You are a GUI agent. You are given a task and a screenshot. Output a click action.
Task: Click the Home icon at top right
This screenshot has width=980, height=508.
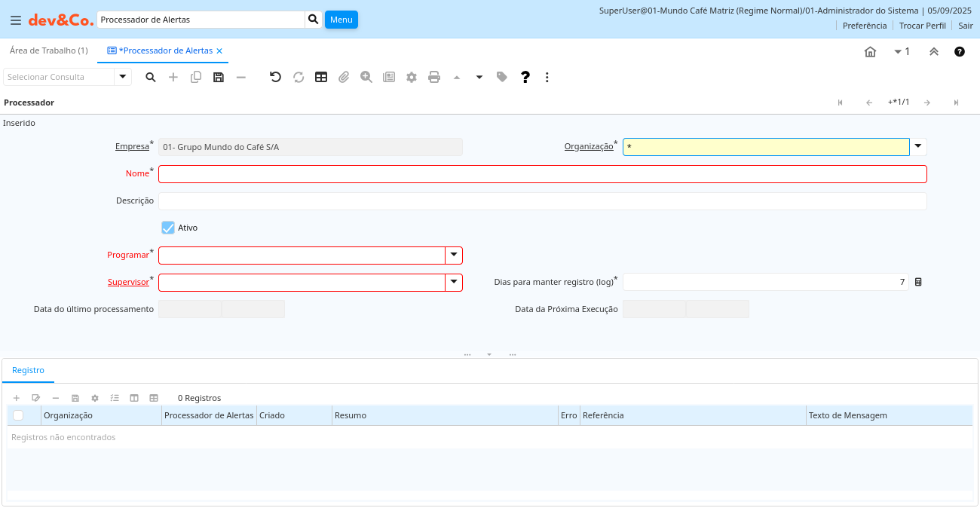click(x=870, y=52)
